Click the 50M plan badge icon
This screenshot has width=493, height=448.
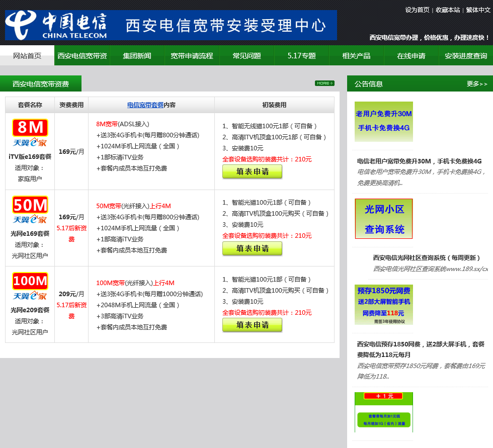coord(30,205)
